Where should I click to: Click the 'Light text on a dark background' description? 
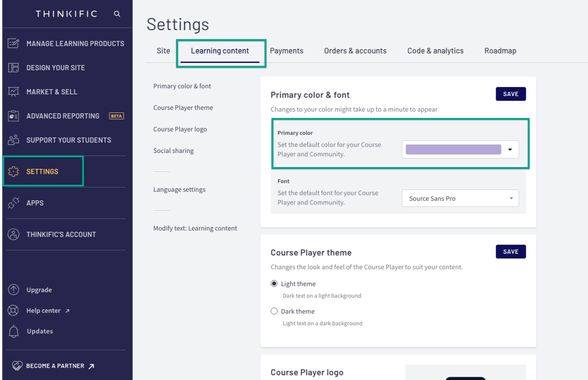pos(322,324)
